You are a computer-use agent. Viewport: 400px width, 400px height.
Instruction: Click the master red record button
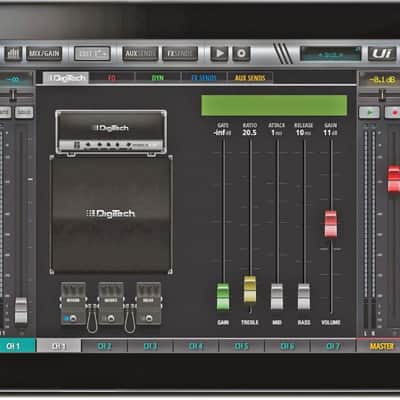coord(392,113)
